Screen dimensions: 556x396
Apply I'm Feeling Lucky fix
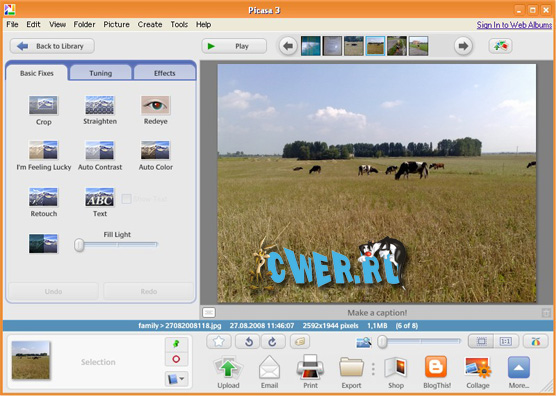43,150
